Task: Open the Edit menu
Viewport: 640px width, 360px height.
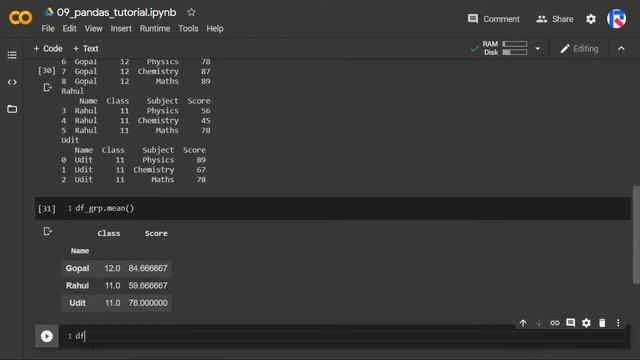Action: click(x=69, y=29)
